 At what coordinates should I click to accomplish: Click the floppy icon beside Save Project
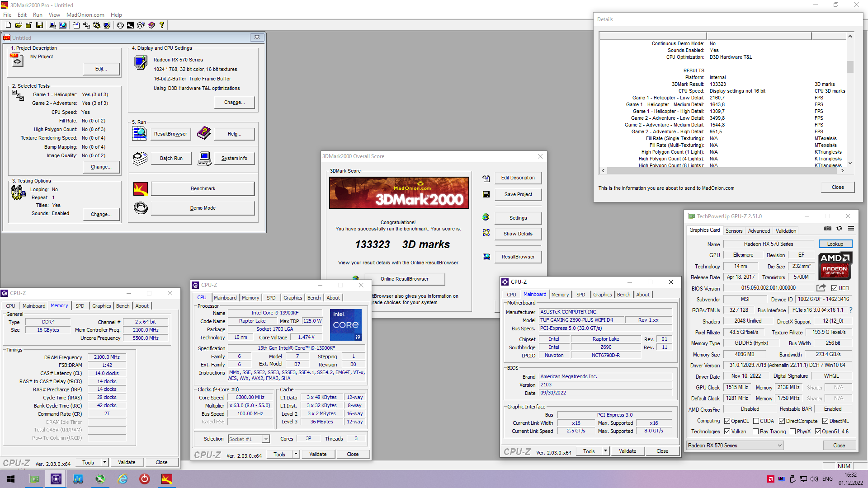[486, 194]
